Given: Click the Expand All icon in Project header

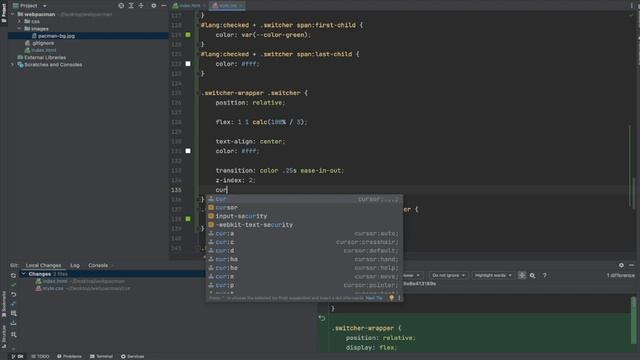Looking at the screenshot, I should click(131, 6).
